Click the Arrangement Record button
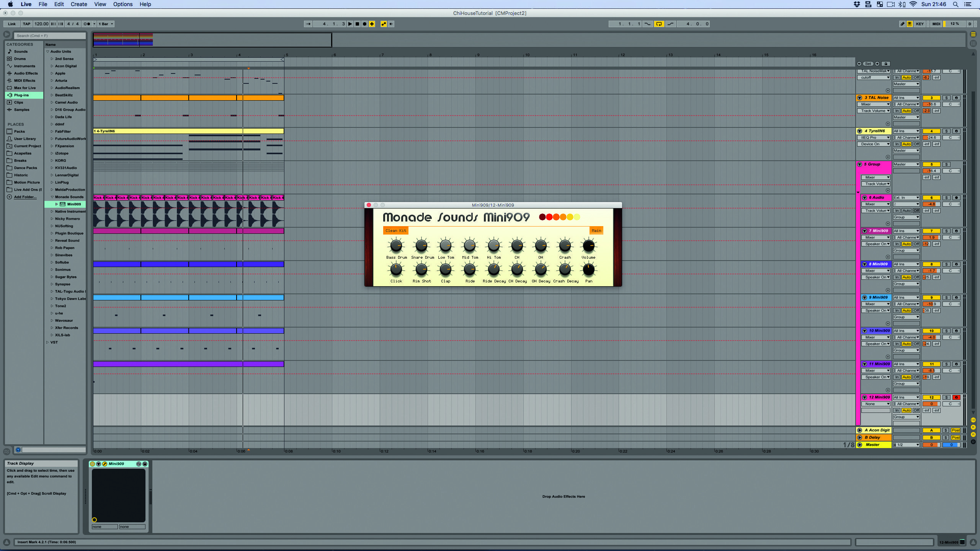Screen dimensions: 980x551 [364, 24]
